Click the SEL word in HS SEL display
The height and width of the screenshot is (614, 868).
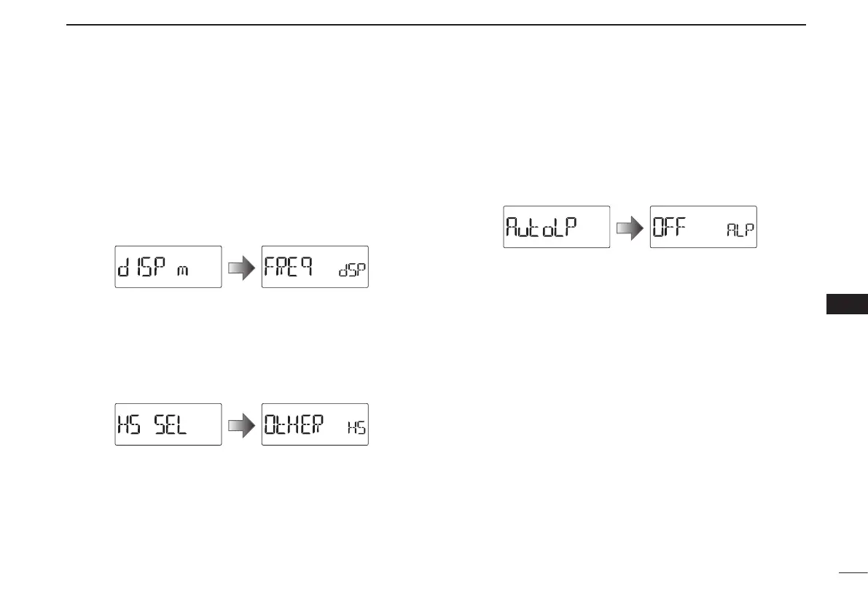pos(171,424)
